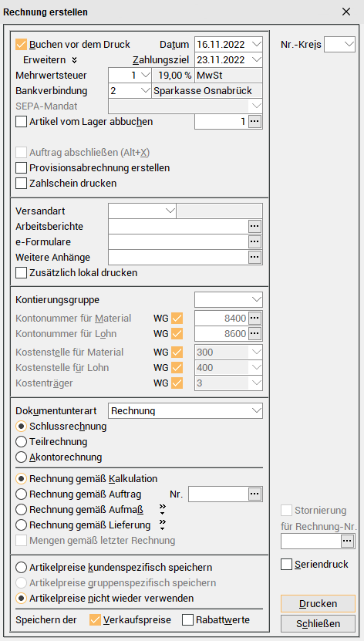Click ellipsis button beside e-Formulare field
The width and height of the screenshot is (364, 641).
[x=254, y=241]
